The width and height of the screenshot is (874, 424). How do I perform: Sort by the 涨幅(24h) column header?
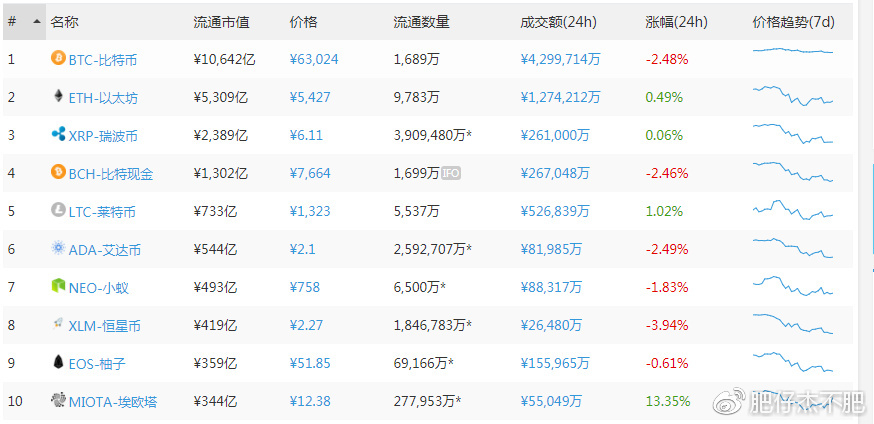676,22
